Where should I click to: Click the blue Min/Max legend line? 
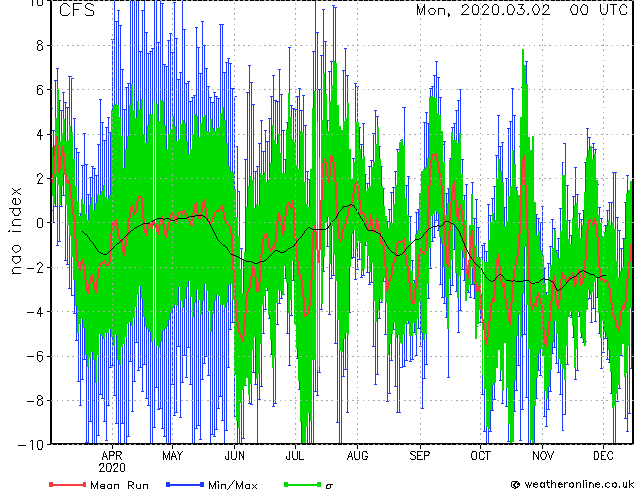coord(185,484)
